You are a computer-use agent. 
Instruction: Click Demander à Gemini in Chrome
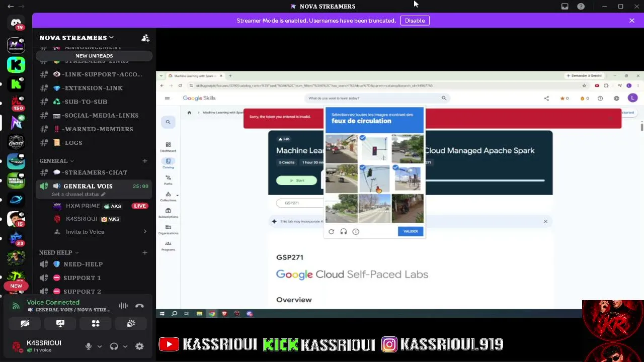[x=585, y=75]
